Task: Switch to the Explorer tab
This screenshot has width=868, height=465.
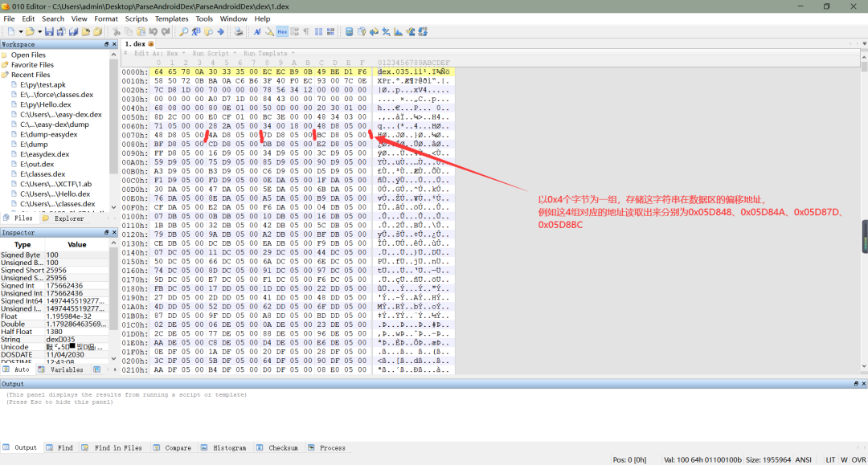Action: tap(63, 218)
